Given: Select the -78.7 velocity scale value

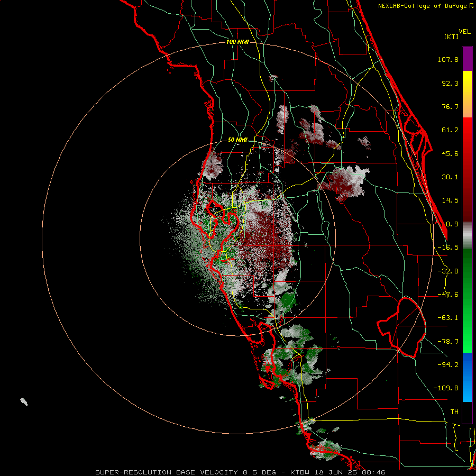Looking at the screenshot, I should (x=448, y=342).
